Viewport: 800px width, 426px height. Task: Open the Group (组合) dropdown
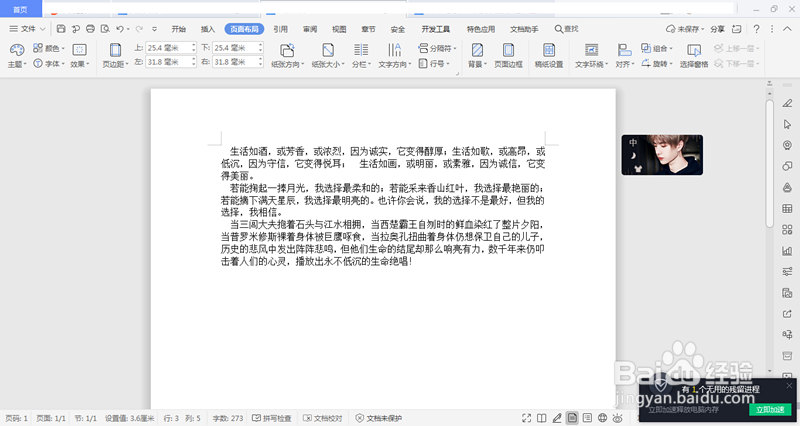pyautogui.click(x=657, y=48)
